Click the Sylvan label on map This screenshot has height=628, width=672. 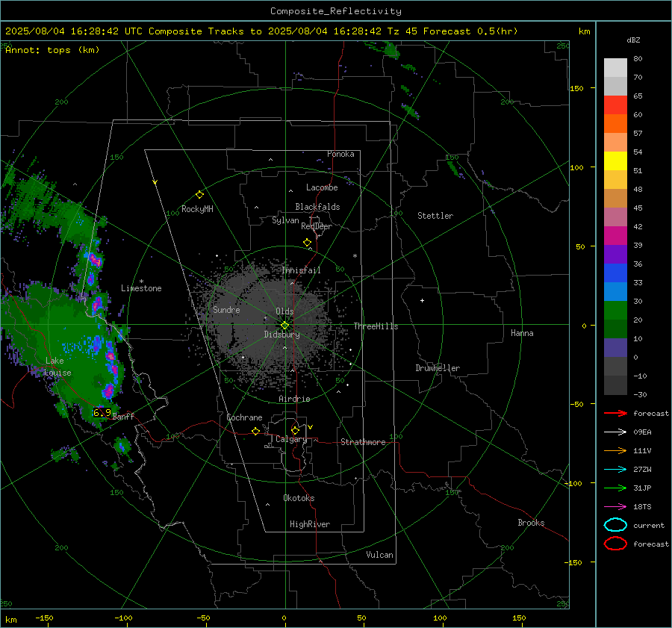coord(285,220)
